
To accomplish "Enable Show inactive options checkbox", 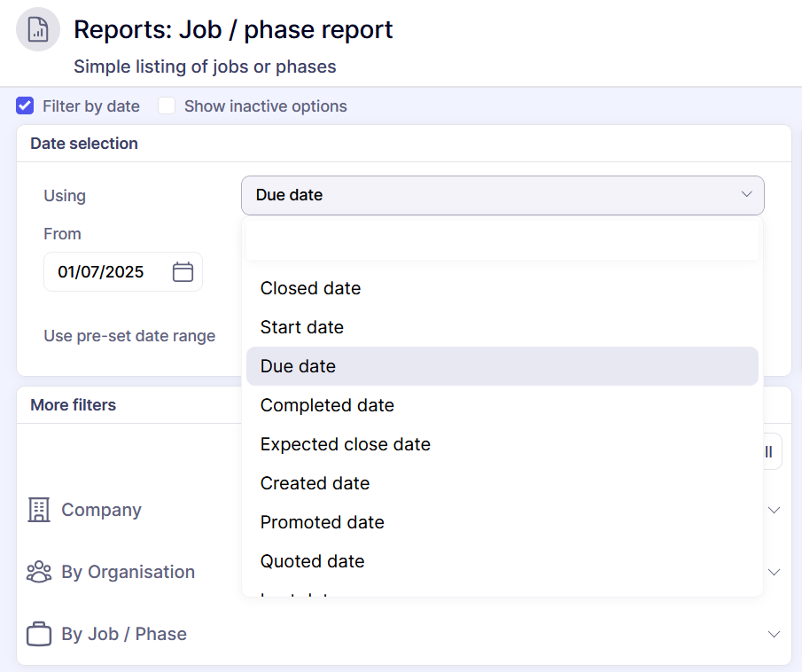I will pos(167,106).
